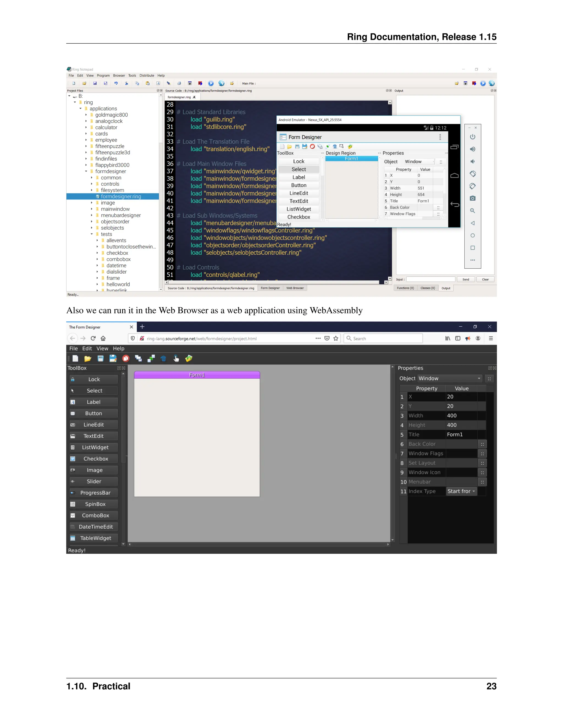Toggle the Lock tool in dark ToolBox
Screen dimensions: 563x728
(94, 379)
